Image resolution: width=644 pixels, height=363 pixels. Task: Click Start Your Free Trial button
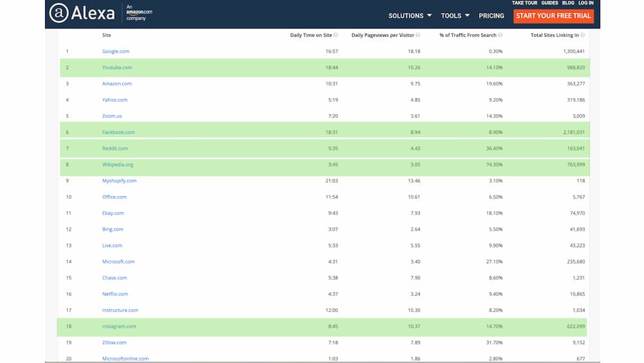pos(553,15)
